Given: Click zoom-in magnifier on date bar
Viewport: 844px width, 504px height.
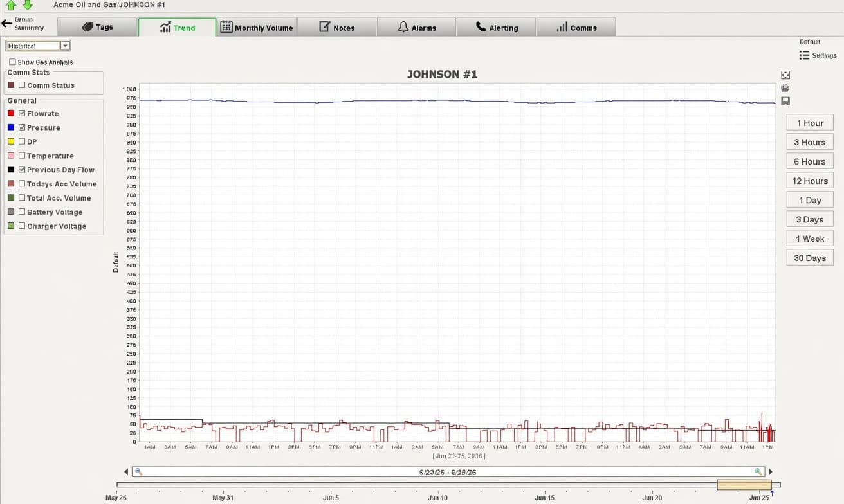Looking at the screenshot, I should 758,472.
